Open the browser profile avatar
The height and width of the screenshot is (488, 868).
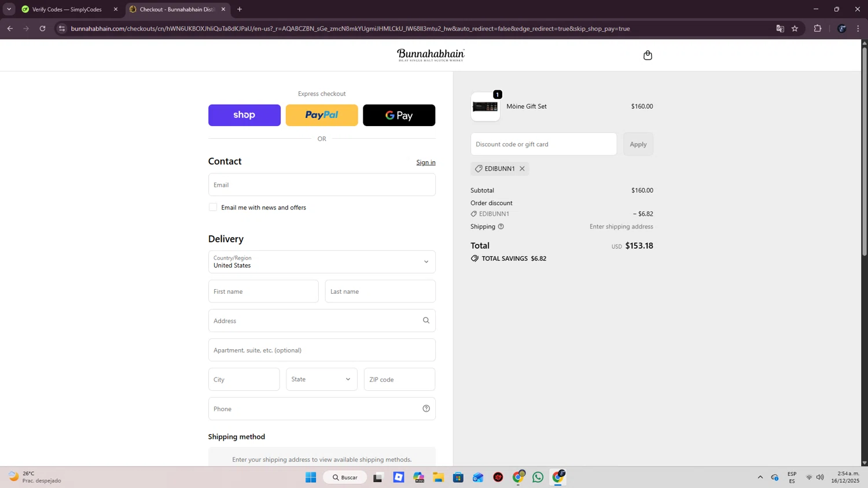[842, 28]
